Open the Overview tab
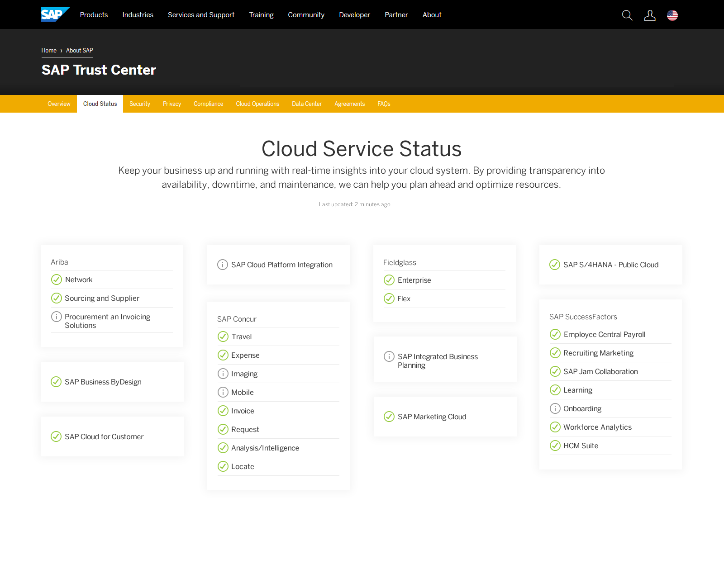This screenshot has height=588, width=724. [59, 104]
